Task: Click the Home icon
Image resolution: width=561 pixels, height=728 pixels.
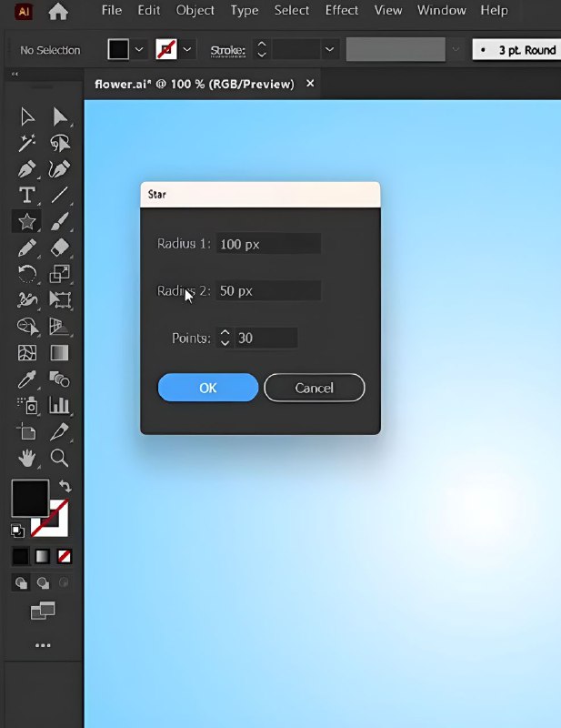Action: [58, 11]
